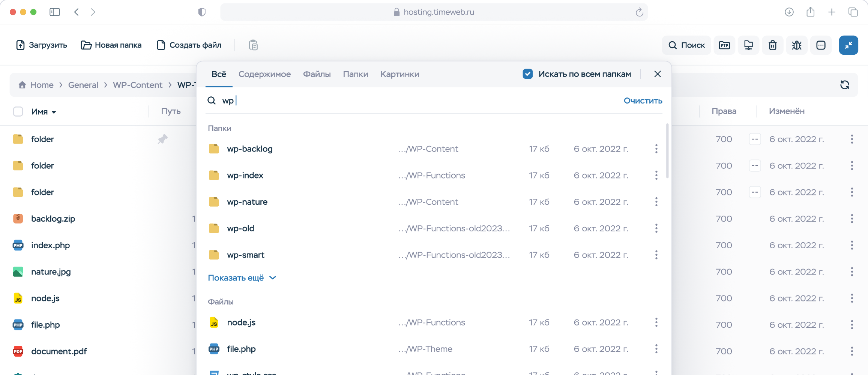Click the pin icon beside first folder
The image size is (868, 375).
(162, 139)
